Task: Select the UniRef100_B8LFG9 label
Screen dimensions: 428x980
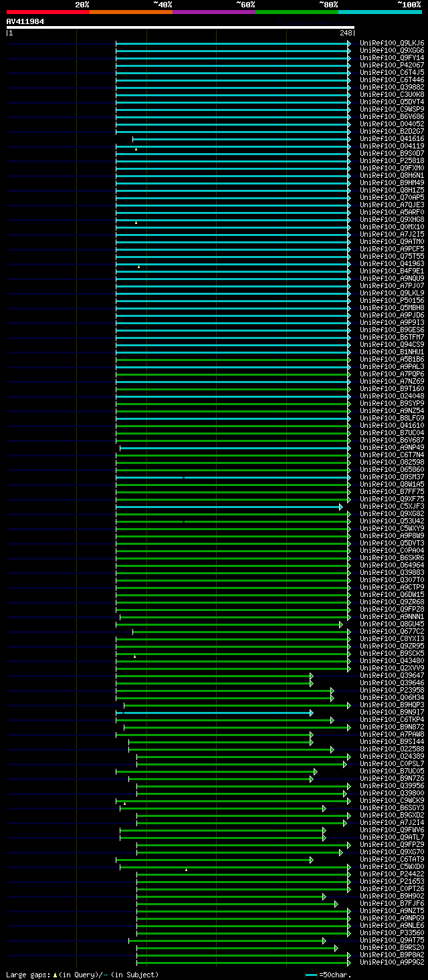Action: click(392, 418)
